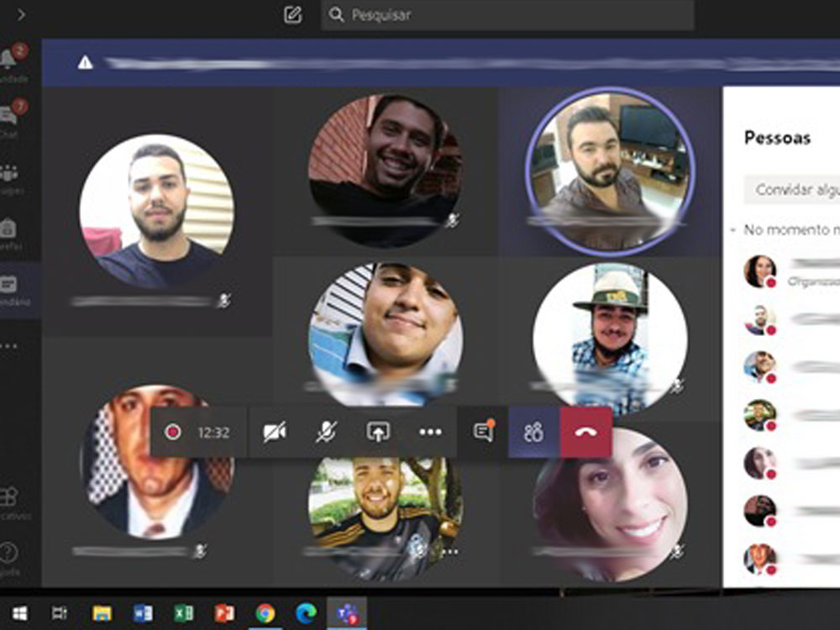This screenshot has width=840, height=630.
Task: Click the new chat compose icon
Action: coord(292,15)
